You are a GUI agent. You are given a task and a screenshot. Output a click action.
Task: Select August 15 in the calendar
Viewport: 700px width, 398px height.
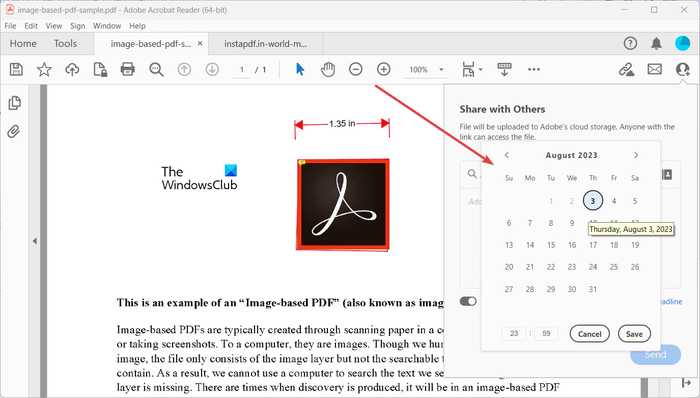tap(551, 245)
